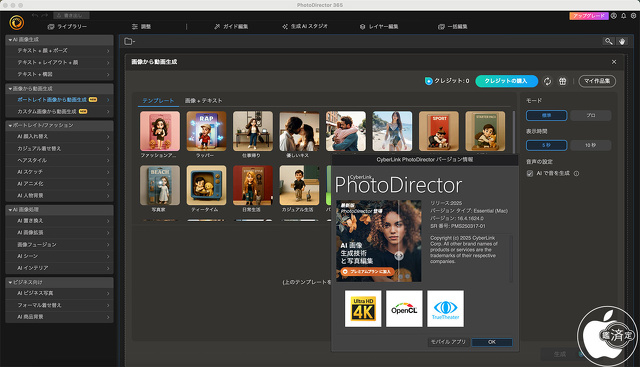Image resolution: width=640 pixels, height=367 pixels.
Task: Select the ティータイム template thumbnail
Action: coord(206,185)
